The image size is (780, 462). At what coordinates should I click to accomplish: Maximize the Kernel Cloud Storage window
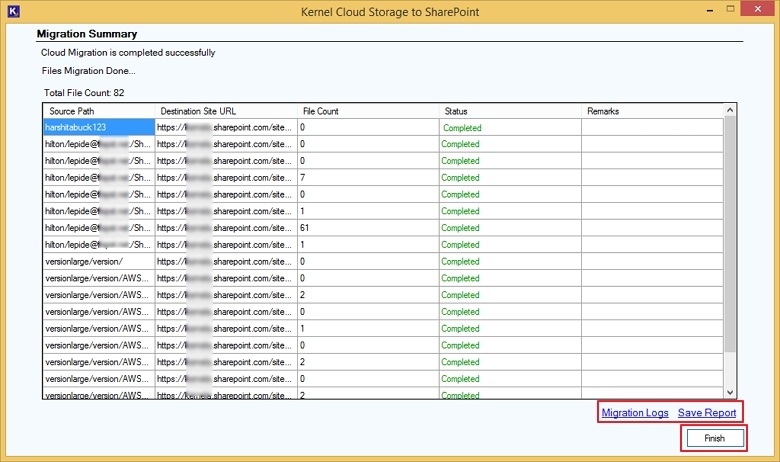pyautogui.click(x=730, y=9)
